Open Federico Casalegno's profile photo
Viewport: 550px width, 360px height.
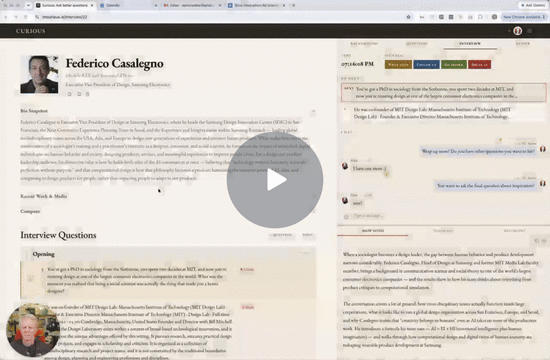[39, 74]
